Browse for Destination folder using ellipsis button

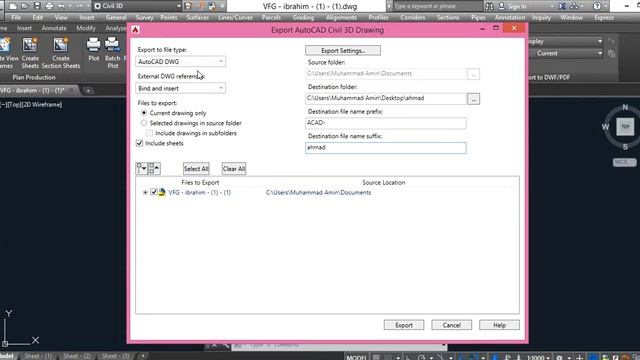[x=473, y=99]
